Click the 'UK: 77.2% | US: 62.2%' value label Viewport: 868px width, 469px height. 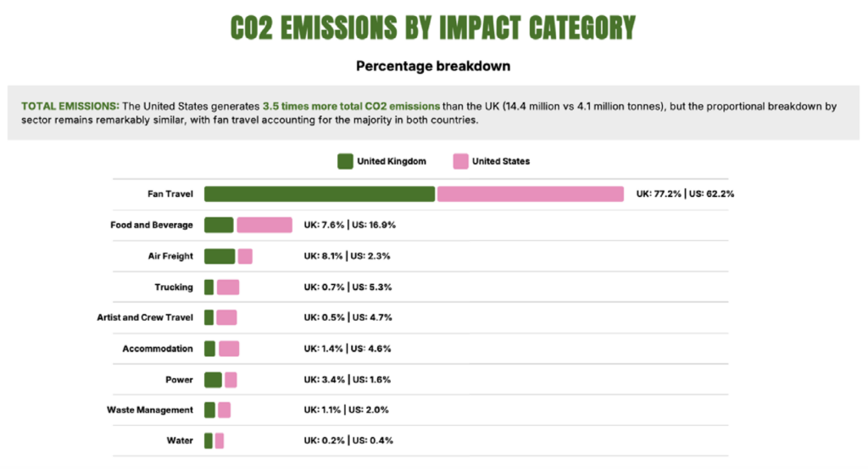685,194
